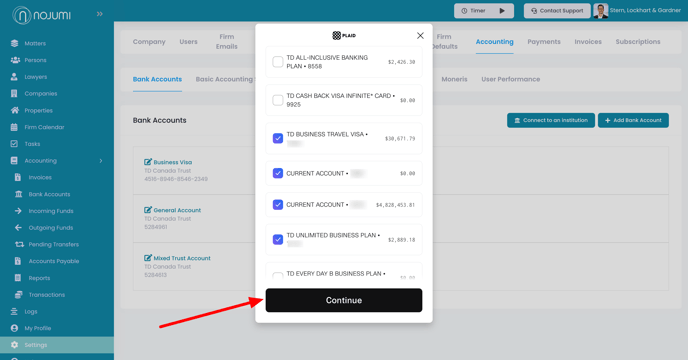This screenshot has width=688, height=360.
Task: Click Add Bank Account button
Action: tap(633, 120)
